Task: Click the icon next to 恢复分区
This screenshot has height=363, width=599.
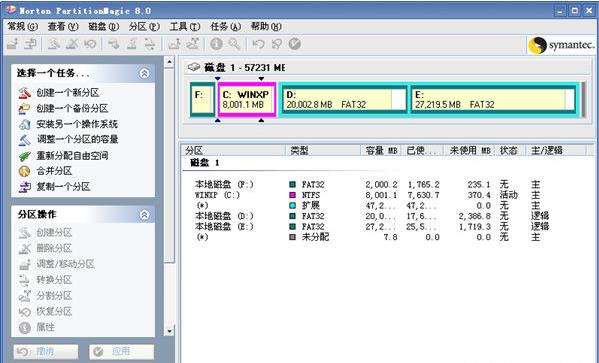Action: (x=24, y=311)
